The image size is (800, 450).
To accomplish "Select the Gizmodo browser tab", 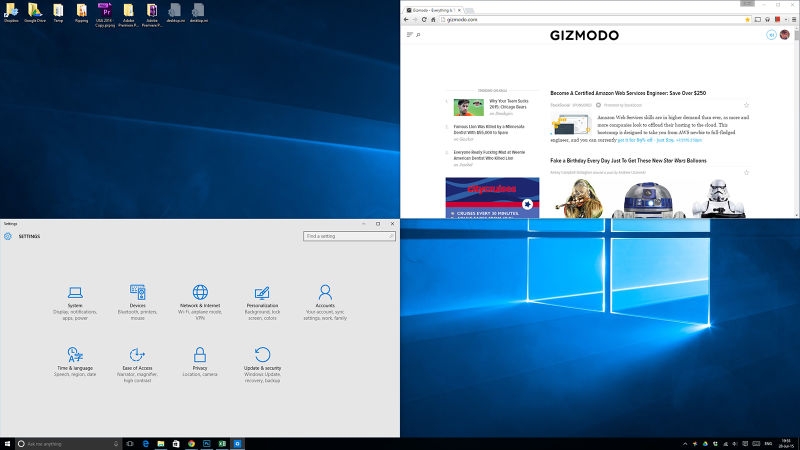I will click(432, 10).
